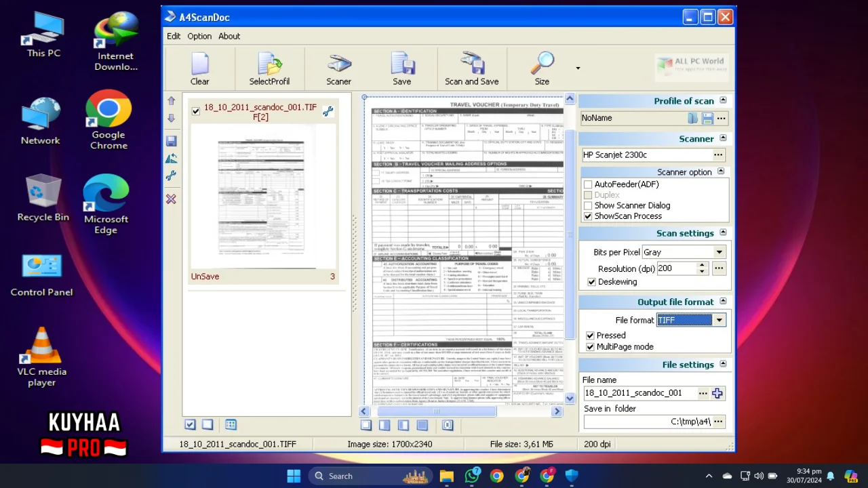Uncheck the Pressed checkbox

[x=590, y=335]
